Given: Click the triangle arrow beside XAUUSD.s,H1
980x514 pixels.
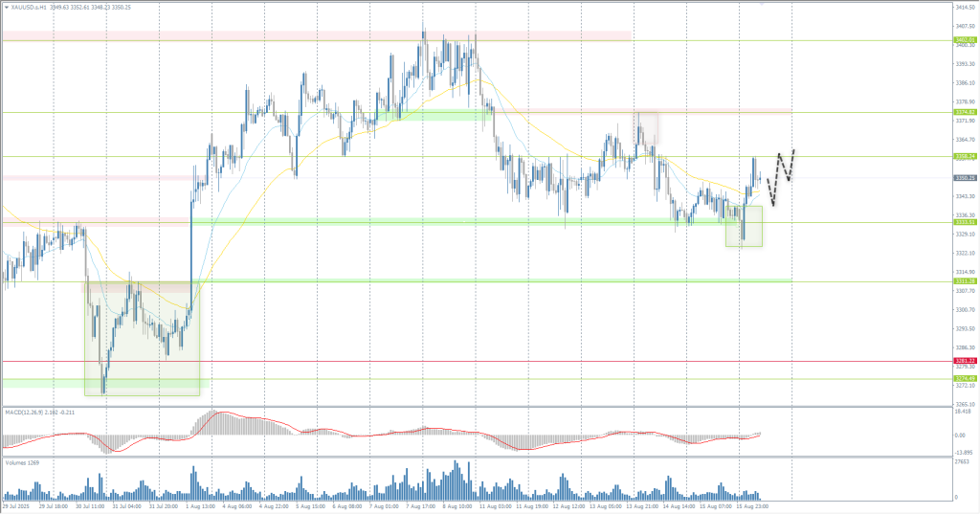Looking at the screenshot, I should pyautogui.click(x=6, y=7).
